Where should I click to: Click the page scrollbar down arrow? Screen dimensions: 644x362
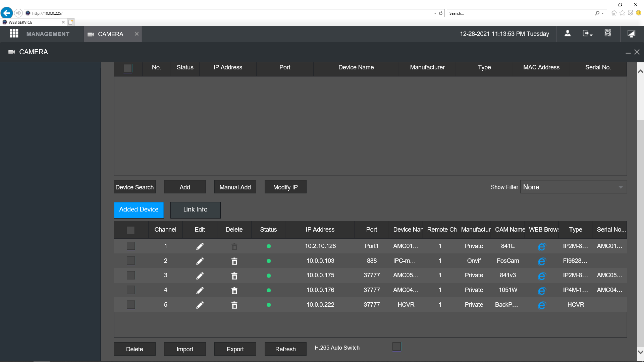point(640,352)
